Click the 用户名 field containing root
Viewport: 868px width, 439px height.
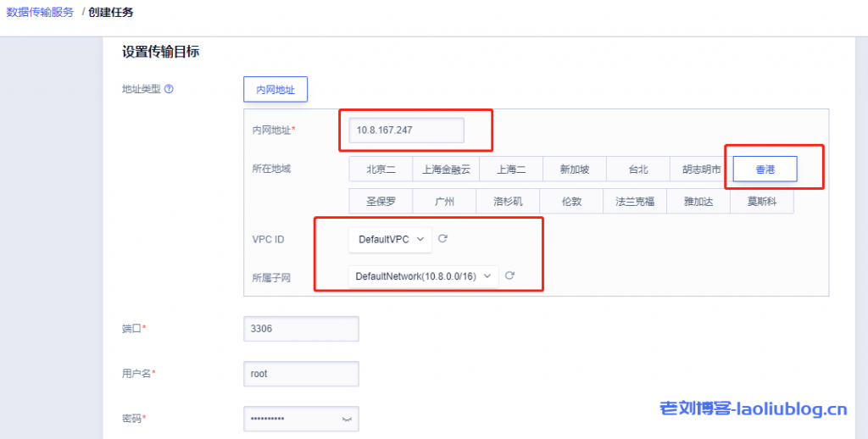(x=301, y=374)
